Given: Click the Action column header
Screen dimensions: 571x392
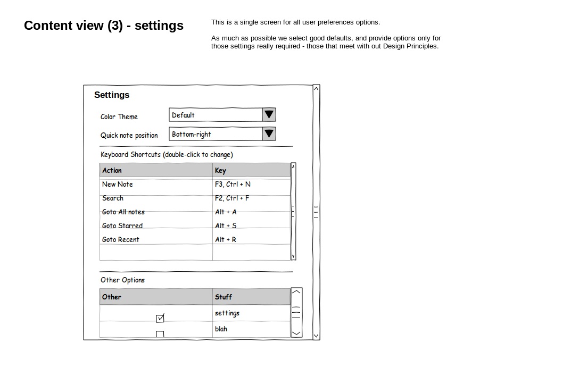Looking at the screenshot, I should coord(156,170).
